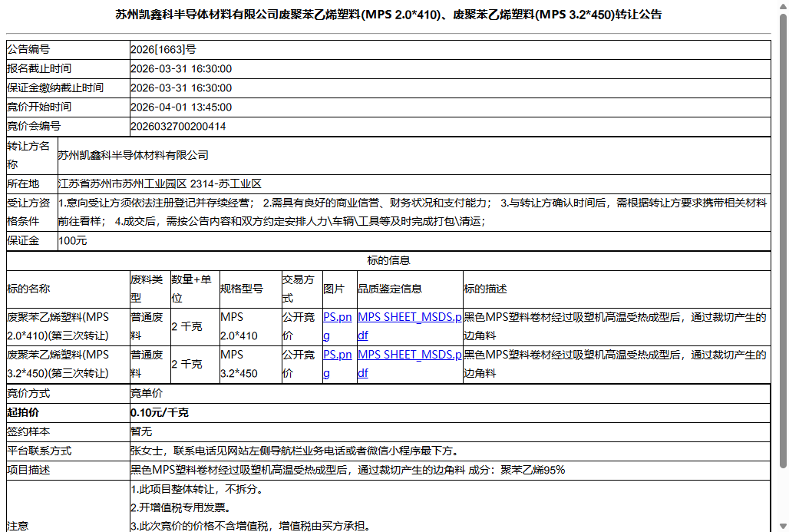Viewport: 789px width, 532px height.
Task: Select the 竞价开始时间 value
Action: click(x=182, y=107)
